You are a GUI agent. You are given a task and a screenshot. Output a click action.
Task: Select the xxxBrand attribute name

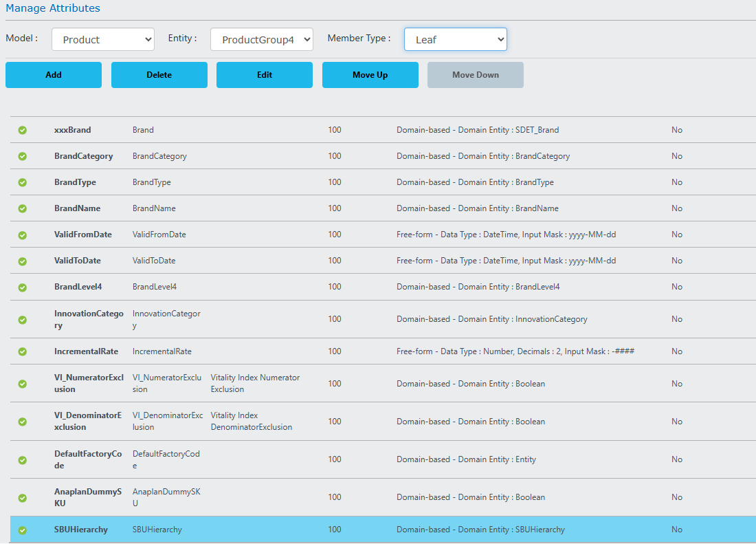coord(72,130)
